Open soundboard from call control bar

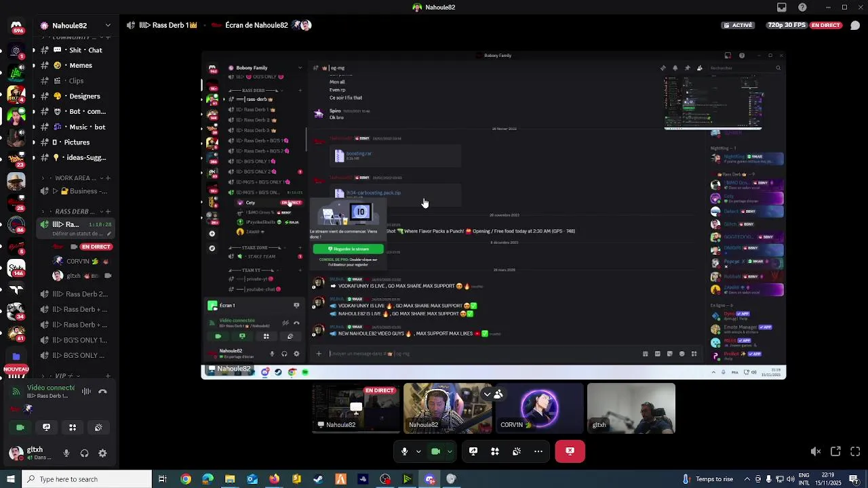[517, 451]
